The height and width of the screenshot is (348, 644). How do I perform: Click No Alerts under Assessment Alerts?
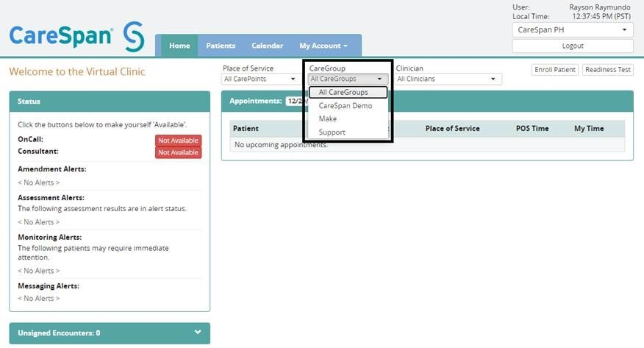pos(39,222)
